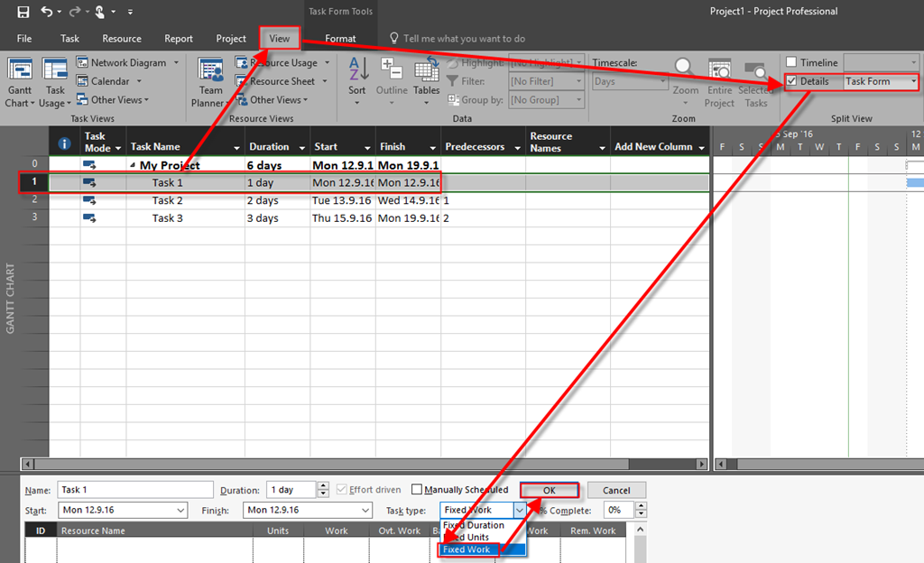Image resolution: width=924 pixels, height=563 pixels.
Task: Click the Sort icon in Data group
Action: pyautogui.click(x=357, y=69)
